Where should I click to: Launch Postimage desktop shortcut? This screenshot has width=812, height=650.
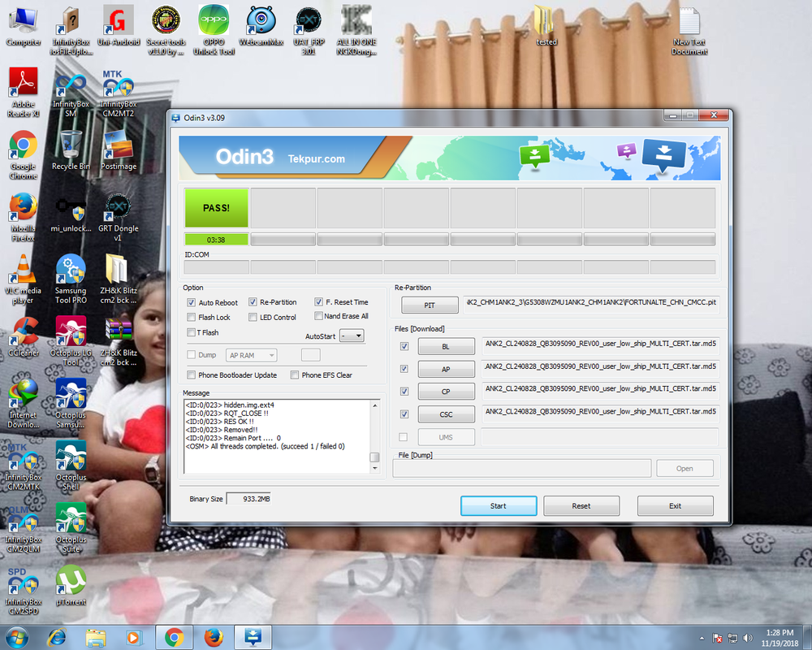click(x=119, y=150)
